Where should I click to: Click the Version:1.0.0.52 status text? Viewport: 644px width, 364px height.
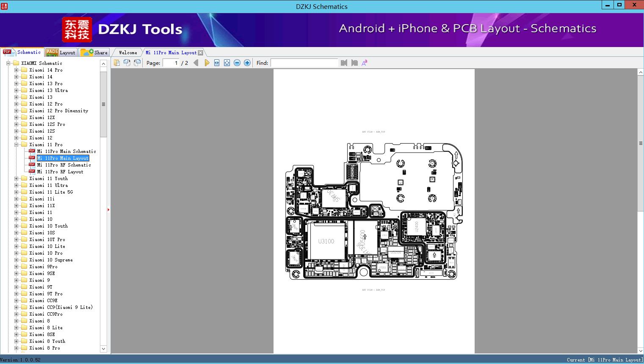pyautogui.click(x=20, y=360)
